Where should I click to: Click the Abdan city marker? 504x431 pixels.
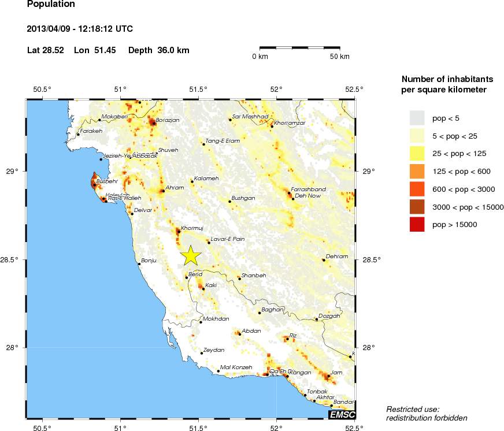pos(240,334)
